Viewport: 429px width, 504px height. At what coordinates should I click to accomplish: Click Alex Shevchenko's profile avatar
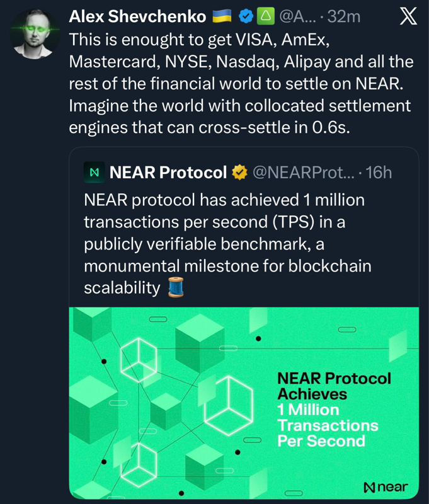coord(35,33)
